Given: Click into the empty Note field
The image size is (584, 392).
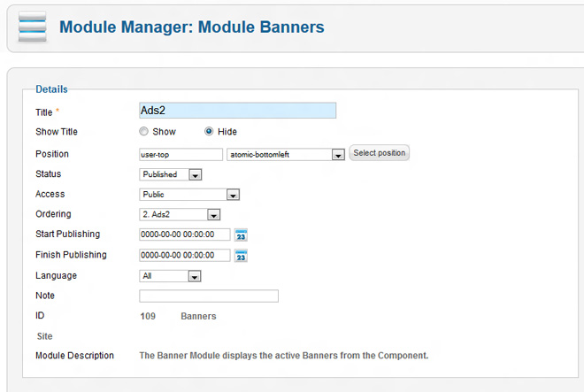Looking at the screenshot, I should [209, 296].
